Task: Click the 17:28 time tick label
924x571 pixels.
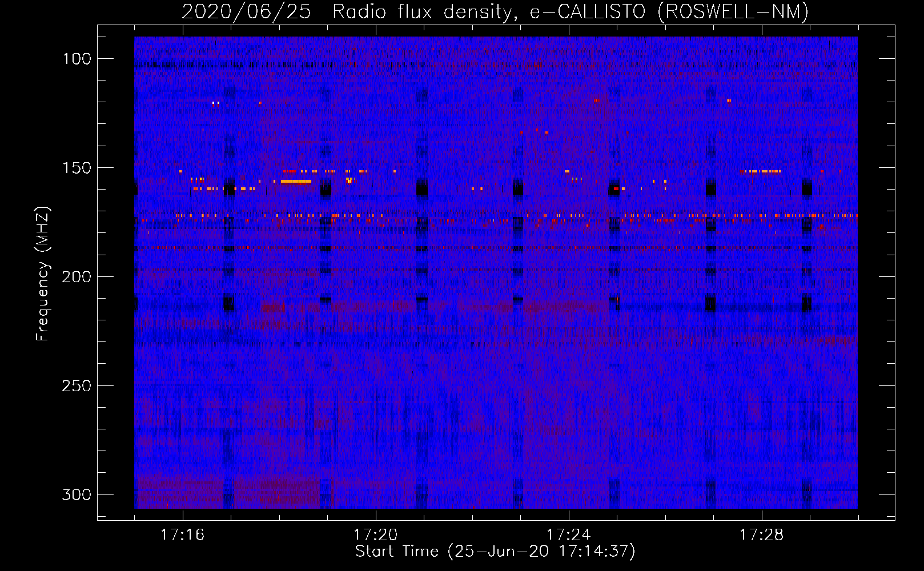Action: pos(762,535)
